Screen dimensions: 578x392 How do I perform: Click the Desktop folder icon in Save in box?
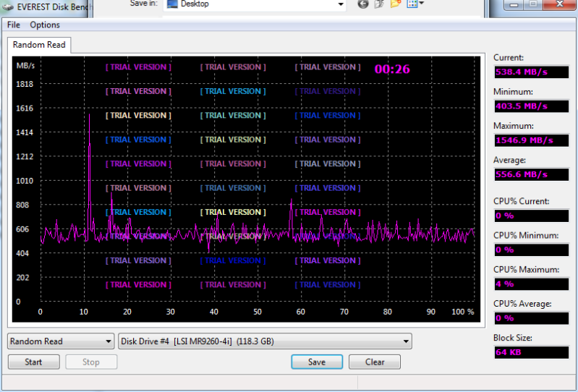pyautogui.click(x=172, y=4)
